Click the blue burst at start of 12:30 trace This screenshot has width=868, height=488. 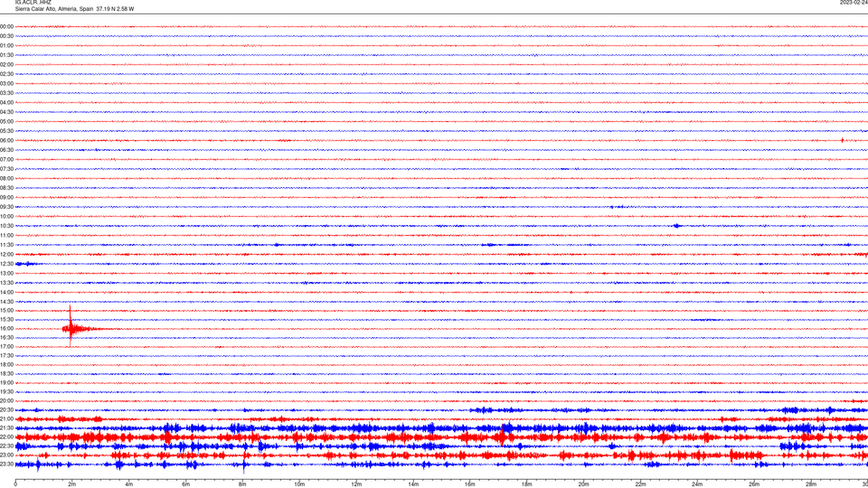26,264
